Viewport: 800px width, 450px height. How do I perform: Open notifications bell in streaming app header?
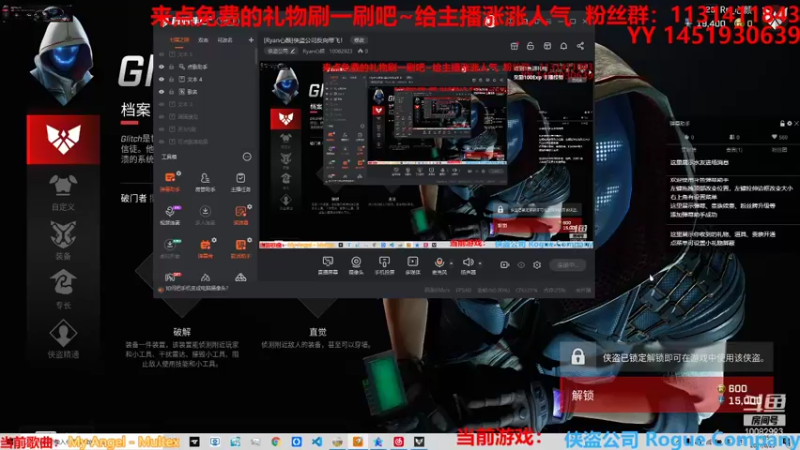(563, 46)
